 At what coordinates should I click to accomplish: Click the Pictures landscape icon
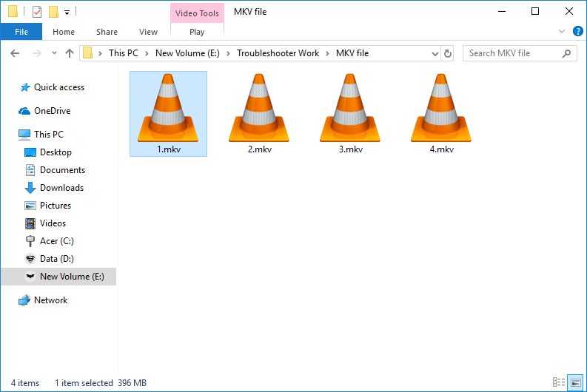click(x=30, y=206)
